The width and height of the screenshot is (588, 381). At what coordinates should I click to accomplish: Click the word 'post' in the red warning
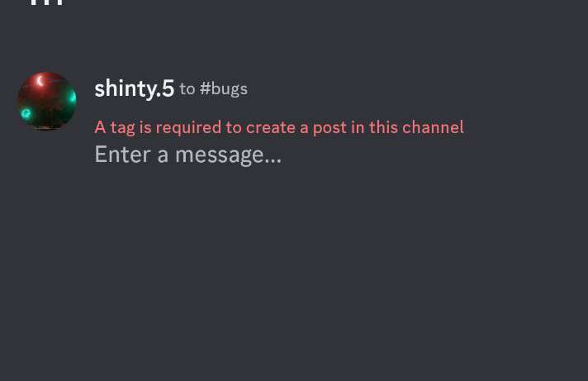[x=330, y=128]
